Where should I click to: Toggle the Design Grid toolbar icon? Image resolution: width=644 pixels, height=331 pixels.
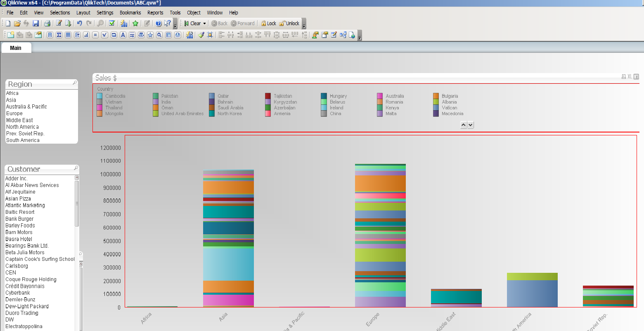210,35
